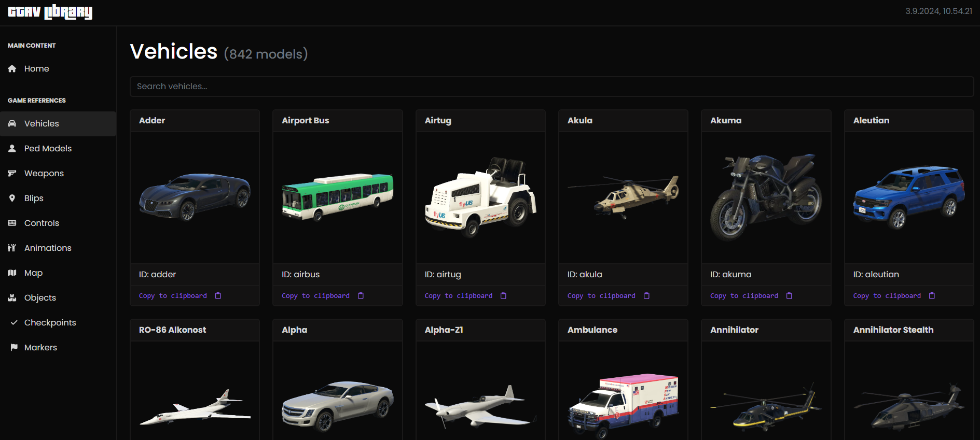Copy akuma ID to clipboard
The image size is (980, 440).
(x=751, y=295)
